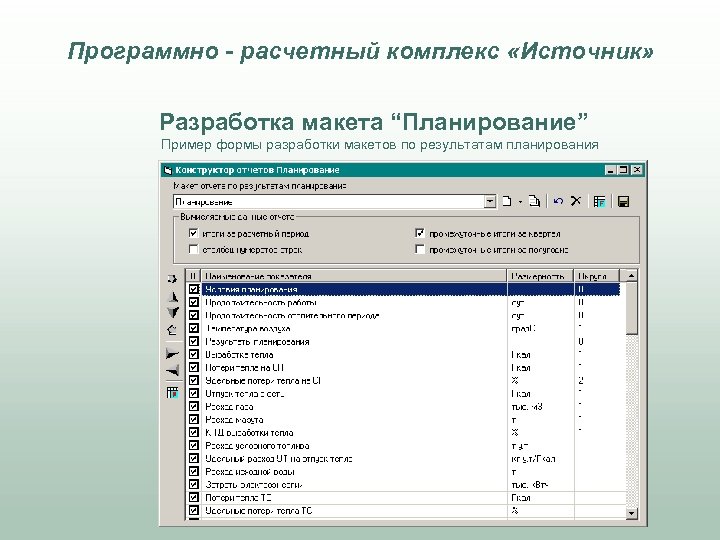Click the pencil-like edit icon in side toolbar

coord(172,330)
